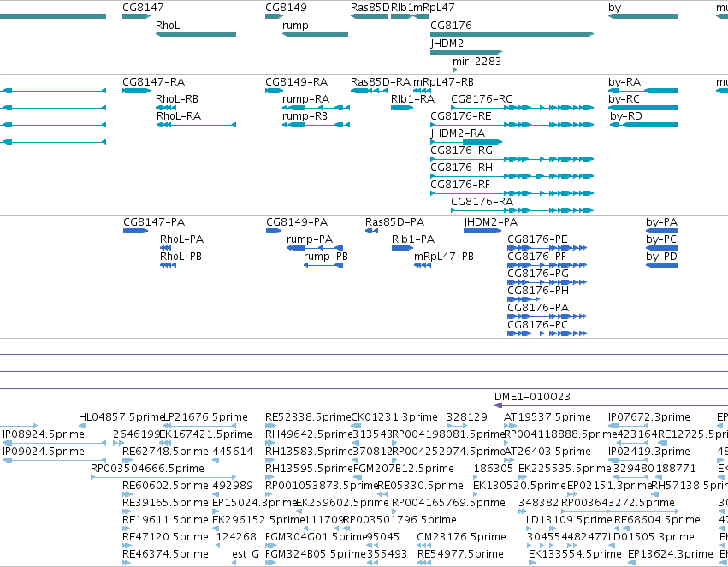This screenshot has height=567, width=728.
Task: Select transcript CG8176-RA
Action: pyautogui.click(x=482, y=202)
